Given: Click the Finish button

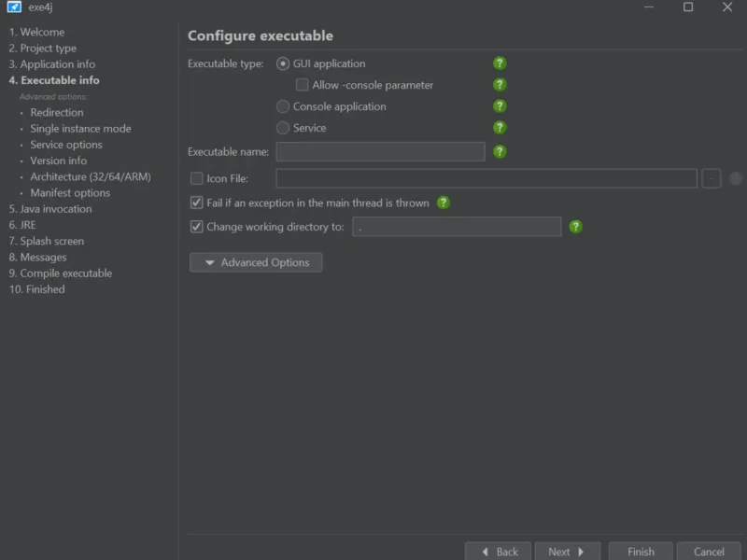Looking at the screenshot, I should click(641, 552).
